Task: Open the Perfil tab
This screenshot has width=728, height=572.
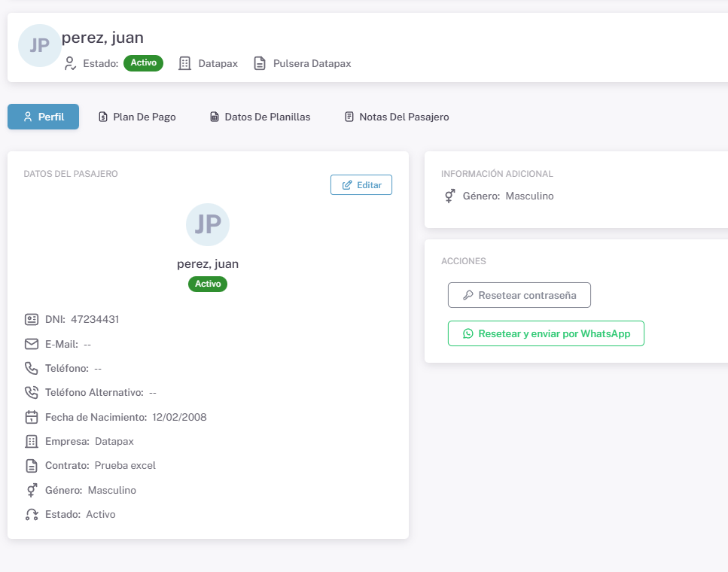Action: [43, 117]
